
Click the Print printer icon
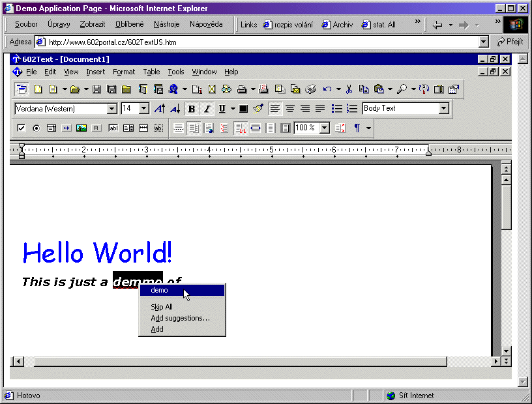pyautogui.click(x=242, y=89)
